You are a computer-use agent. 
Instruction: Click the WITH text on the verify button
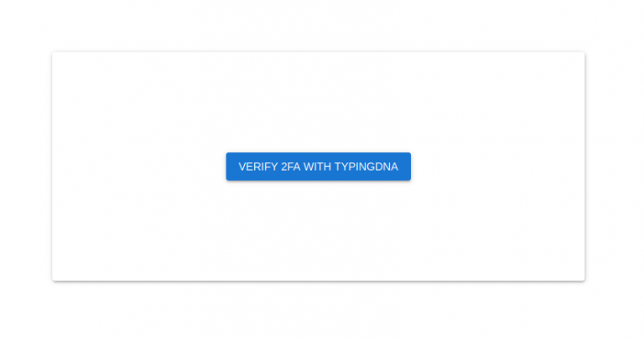318,167
